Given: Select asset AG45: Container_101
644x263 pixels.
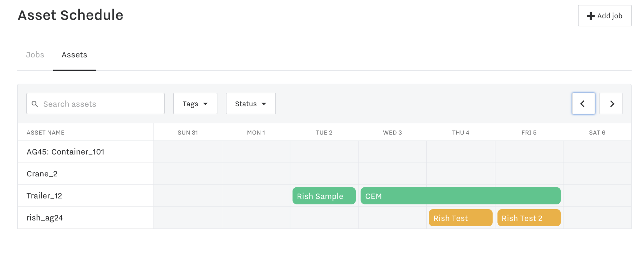Looking at the screenshot, I should [65, 152].
